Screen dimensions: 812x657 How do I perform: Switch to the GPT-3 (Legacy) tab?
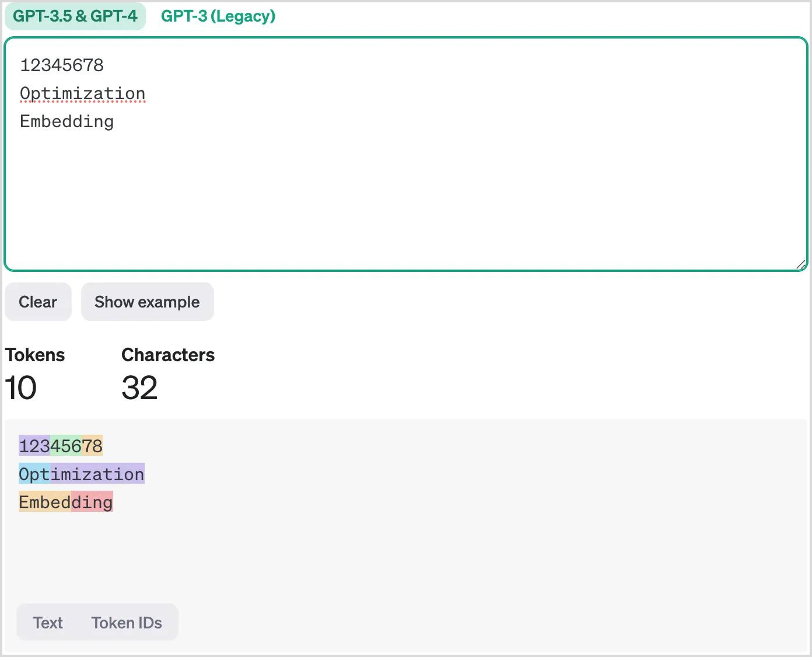218,16
